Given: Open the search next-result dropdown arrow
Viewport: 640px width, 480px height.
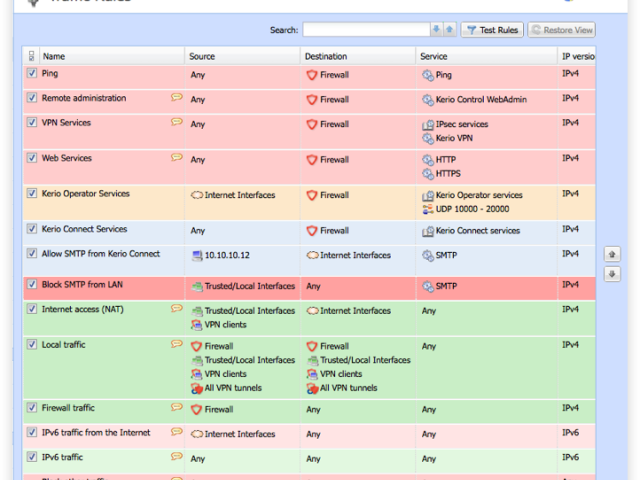Looking at the screenshot, I should [437, 30].
